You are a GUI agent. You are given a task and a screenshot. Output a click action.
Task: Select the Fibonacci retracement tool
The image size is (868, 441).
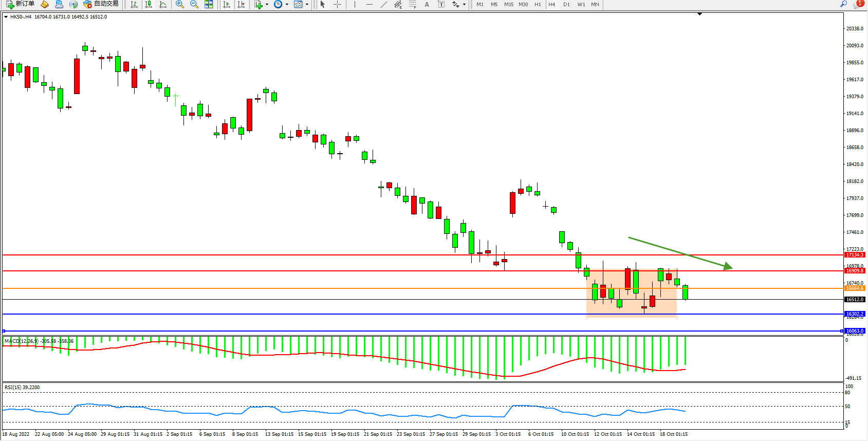coord(412,5)
